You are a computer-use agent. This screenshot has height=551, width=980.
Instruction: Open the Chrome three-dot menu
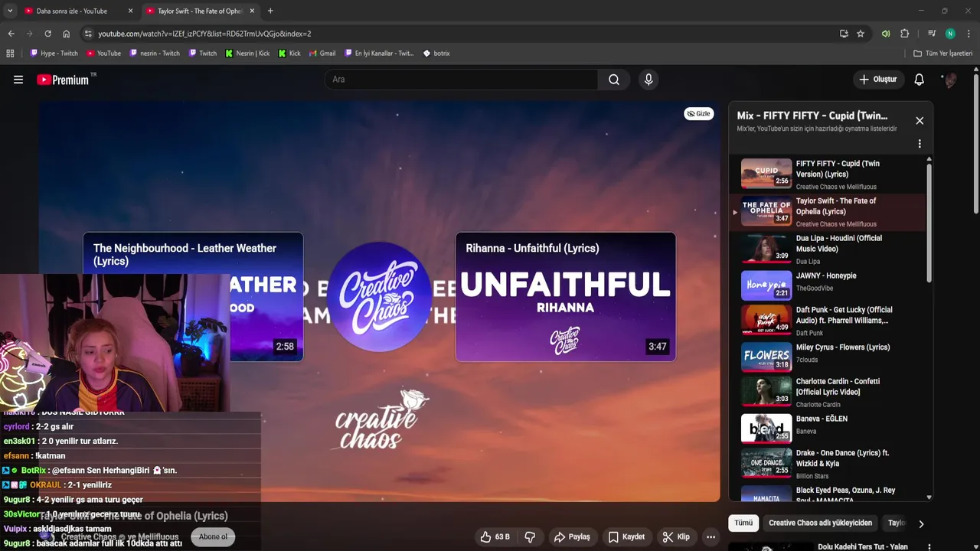969,34
